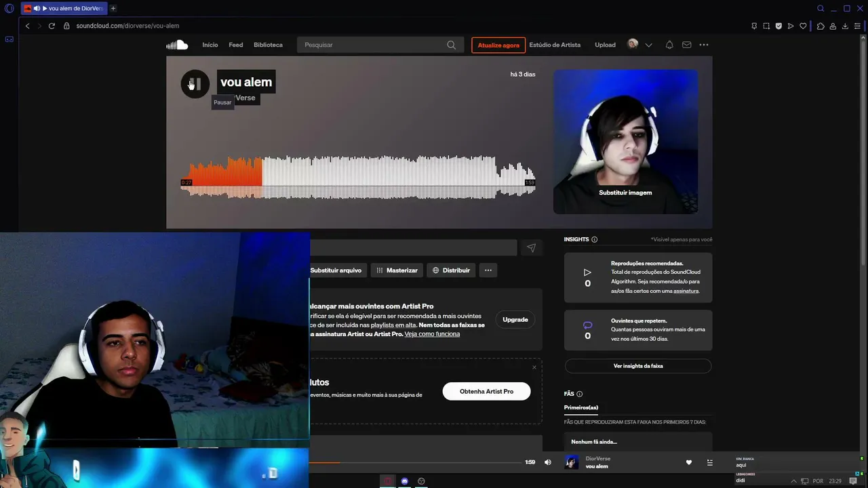
Task: Click the Upgrade button
Action: coord(515,320)
